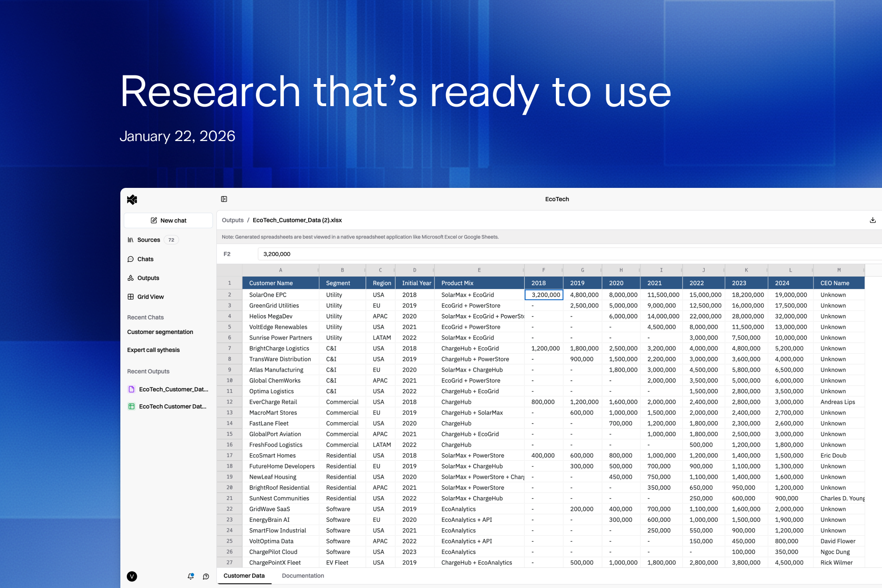Open the notifications bell
This screenshot has width=882, height=588.
[191, 576]
